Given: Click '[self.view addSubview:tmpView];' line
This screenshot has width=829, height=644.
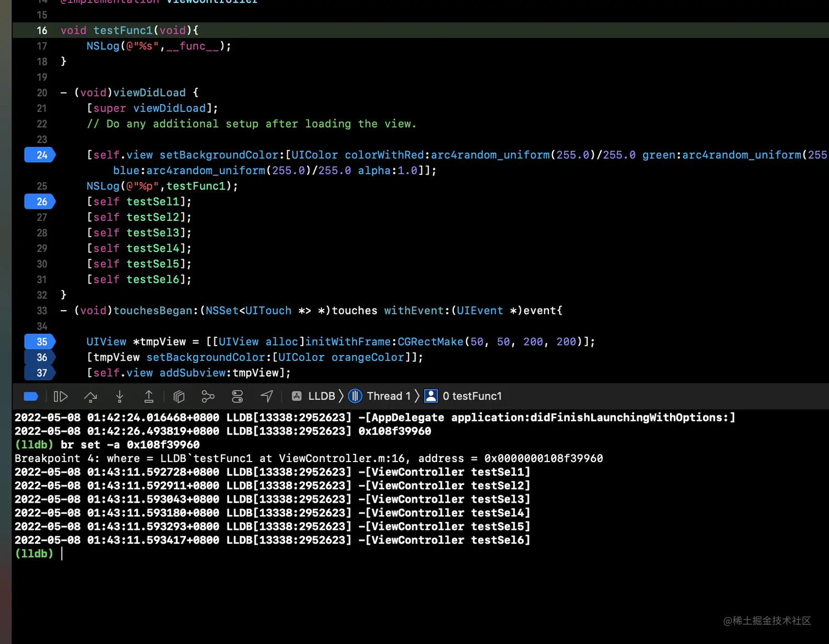Looking at the screenshot, I should 188,373.
